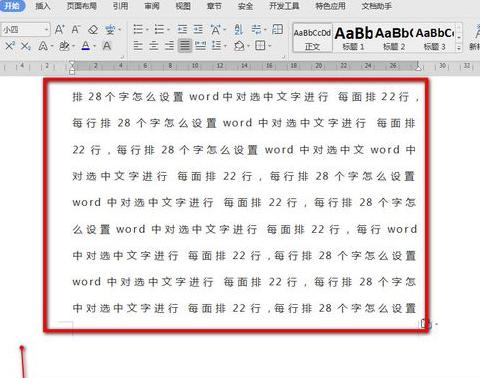This screenshot has height=378, width=480.
Task: Toggle align right button
Action: 169,45
